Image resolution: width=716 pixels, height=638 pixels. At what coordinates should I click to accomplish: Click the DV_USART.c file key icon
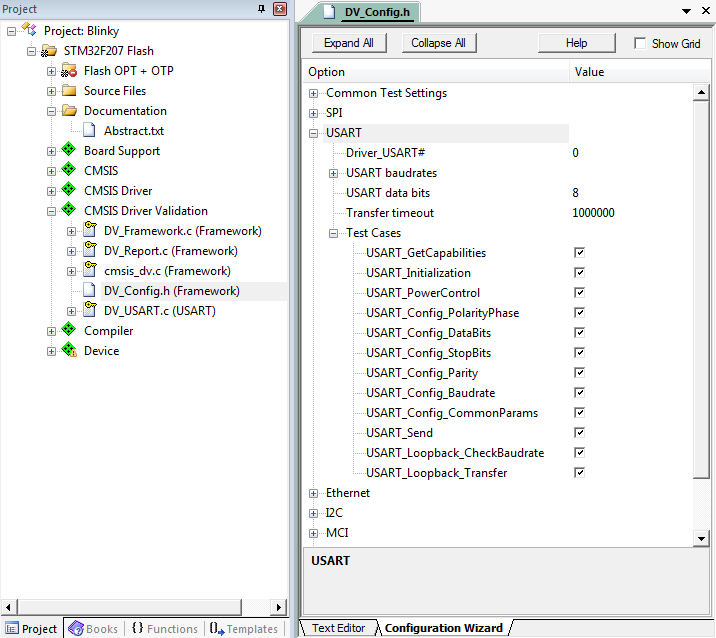point(89,311)
